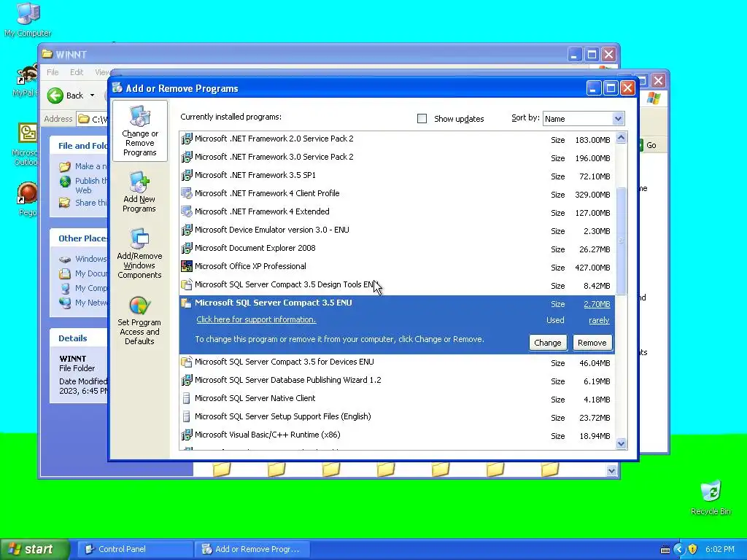Select SQL Server Database Publishing Wizard 1.2

coord(397,381)
